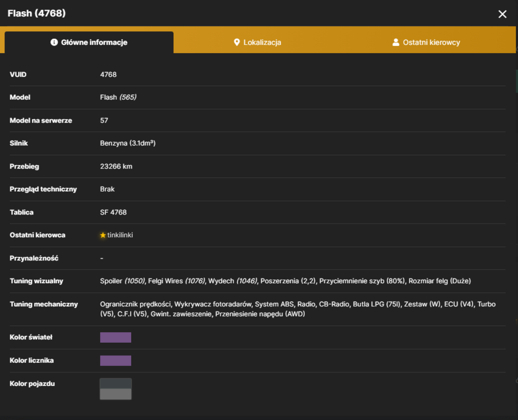Click the Przynależność dash value
Viewport: 518px width, 420px height.
[102, 258]
